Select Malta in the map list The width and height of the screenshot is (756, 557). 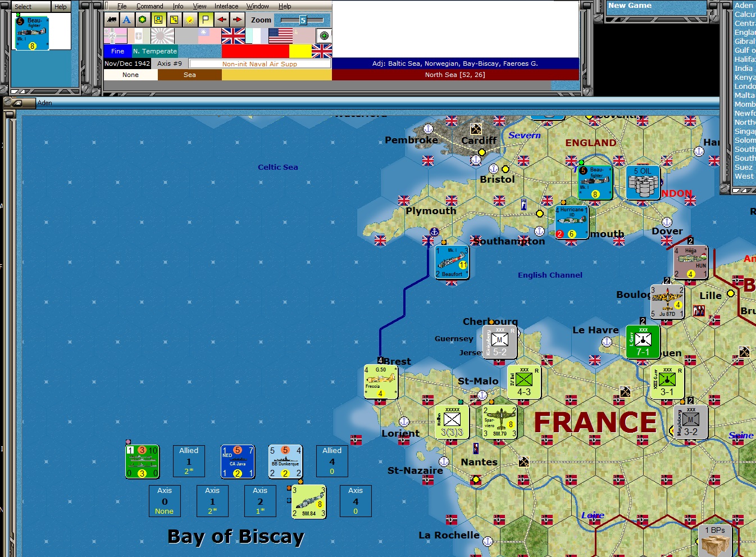click(x=744, y=95)
